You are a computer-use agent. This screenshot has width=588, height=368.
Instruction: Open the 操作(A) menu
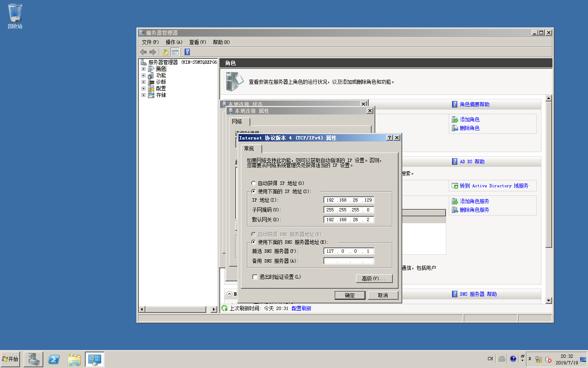174,42
